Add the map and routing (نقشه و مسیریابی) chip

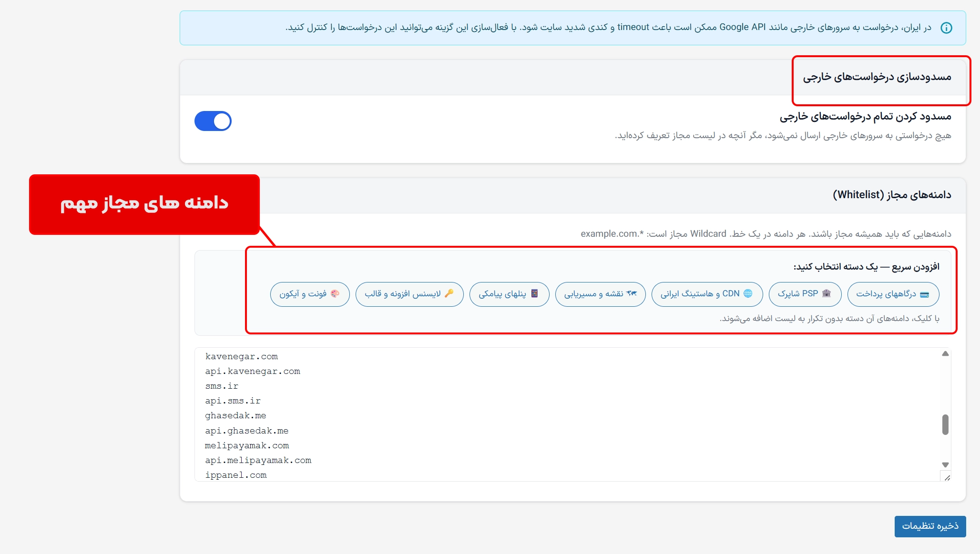(600, 294)
